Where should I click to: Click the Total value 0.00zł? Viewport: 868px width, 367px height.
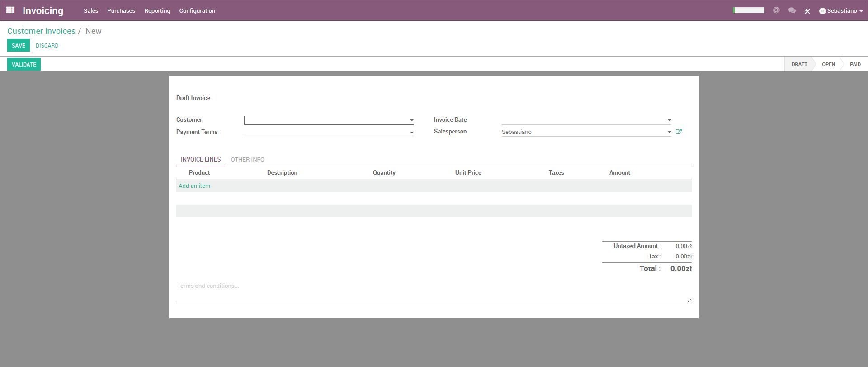coord(681,268)
